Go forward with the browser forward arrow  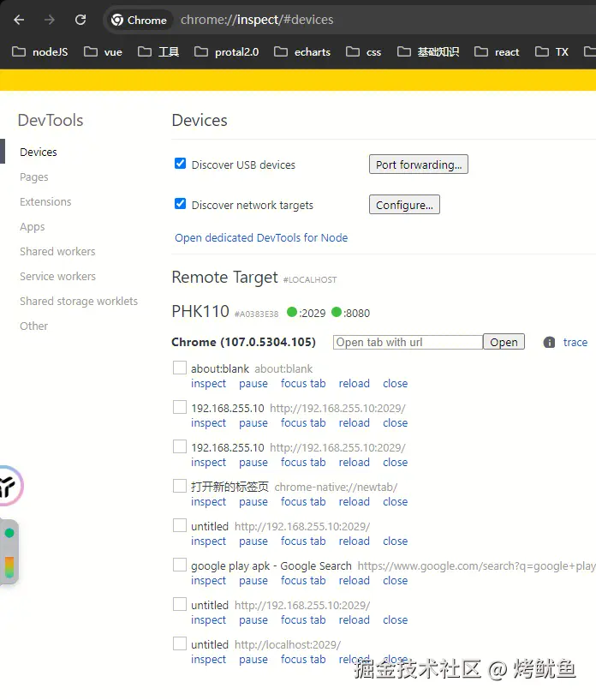(50, 20)
